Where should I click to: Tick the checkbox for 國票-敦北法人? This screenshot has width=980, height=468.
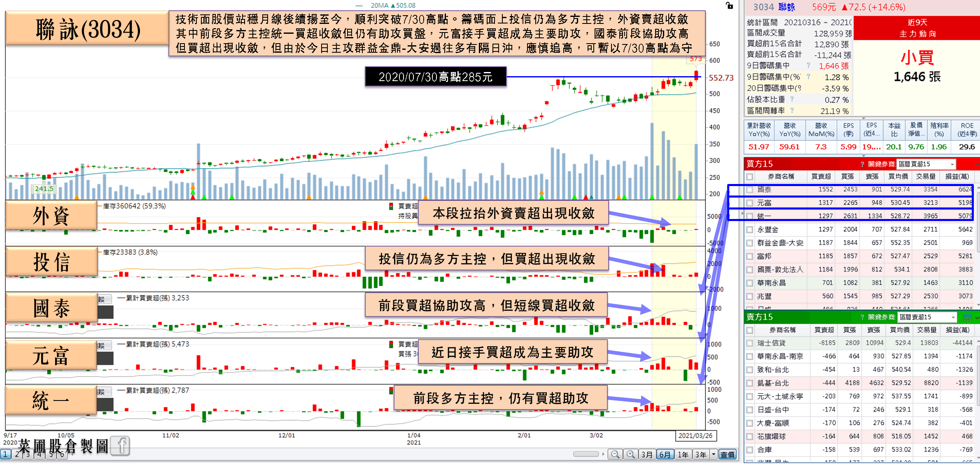(x=750, y=270)
